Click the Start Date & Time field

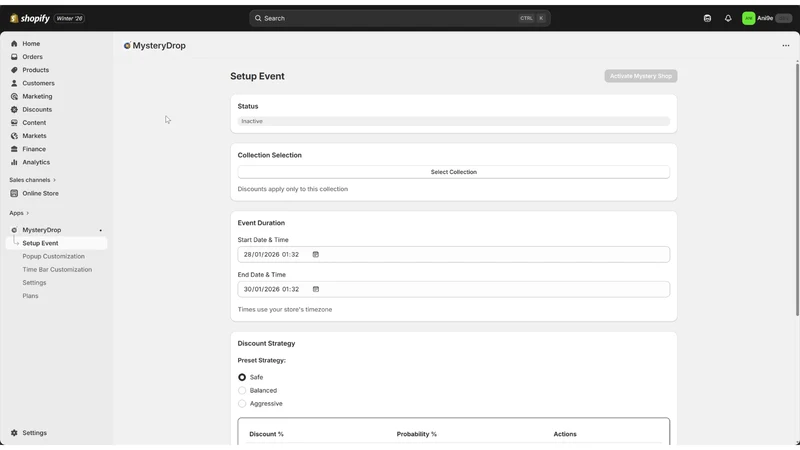coord(454,255)
